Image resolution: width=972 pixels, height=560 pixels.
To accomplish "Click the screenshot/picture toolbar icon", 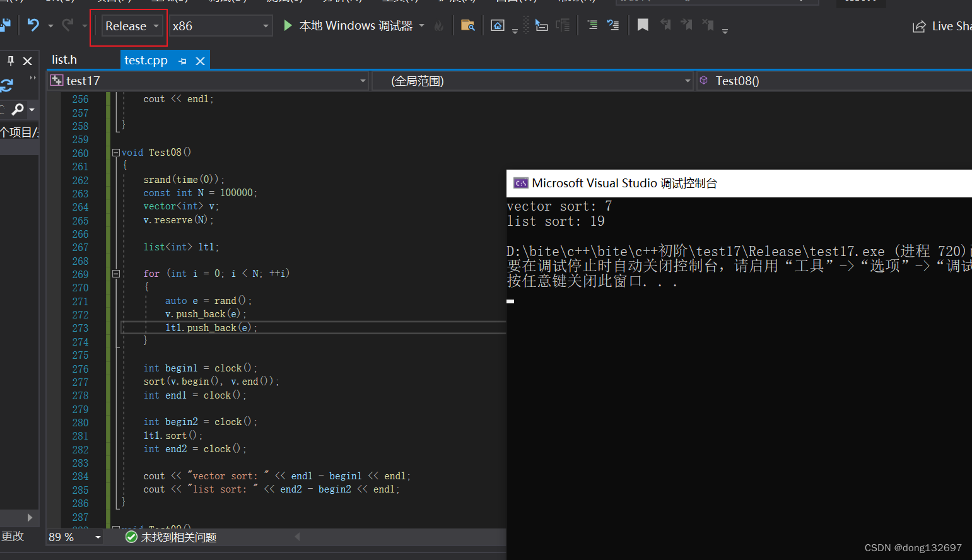I will (x=498, y=25).
